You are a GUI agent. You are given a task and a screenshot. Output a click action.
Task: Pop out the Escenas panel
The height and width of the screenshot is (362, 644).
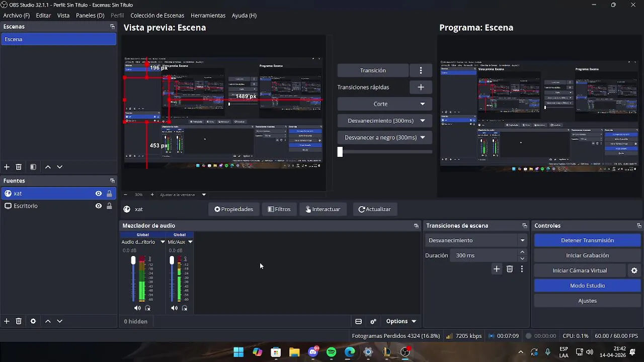tap(112, 27)
